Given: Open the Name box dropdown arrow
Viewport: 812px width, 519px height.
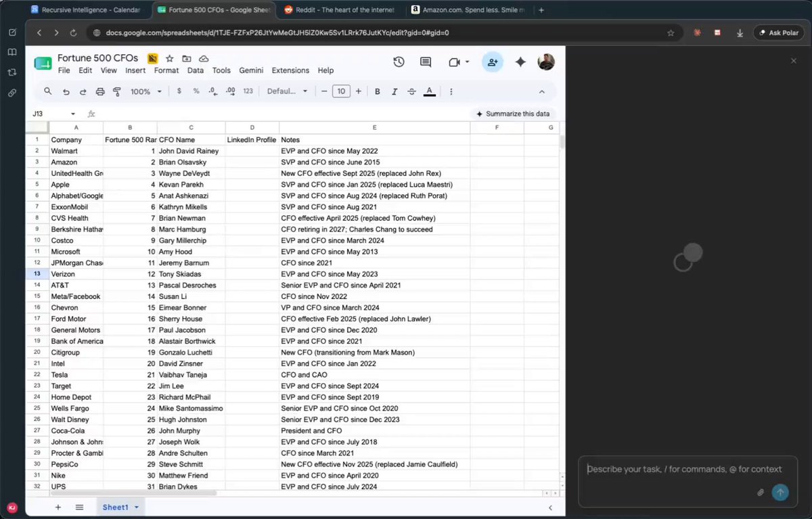Looking at the screenshot, I should (x=73, y=114).
